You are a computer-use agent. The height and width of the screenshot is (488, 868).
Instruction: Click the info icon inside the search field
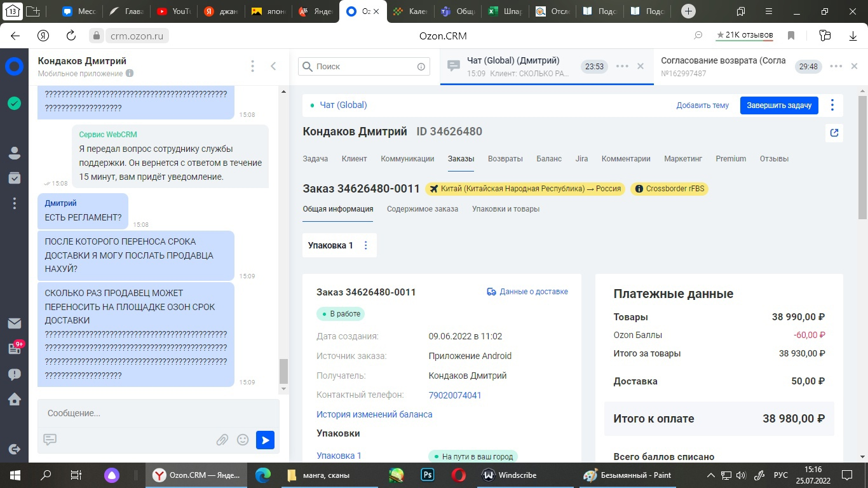[x=421, y=66]
